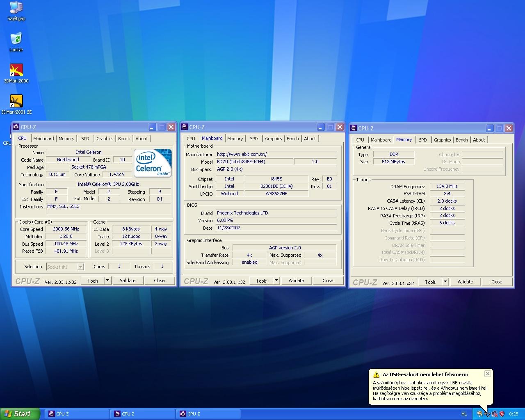Click the DRAM Frequency 134.0 MHz field
The height and width of the screenshot is (420, 525).
click(x=447, y=186)
